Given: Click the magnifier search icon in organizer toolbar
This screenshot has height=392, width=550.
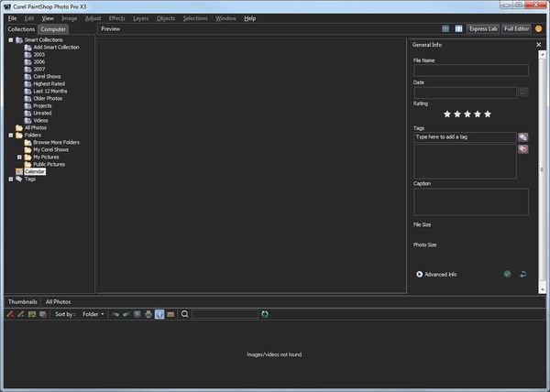Looking at the screenshot, I should click(185, 314).
